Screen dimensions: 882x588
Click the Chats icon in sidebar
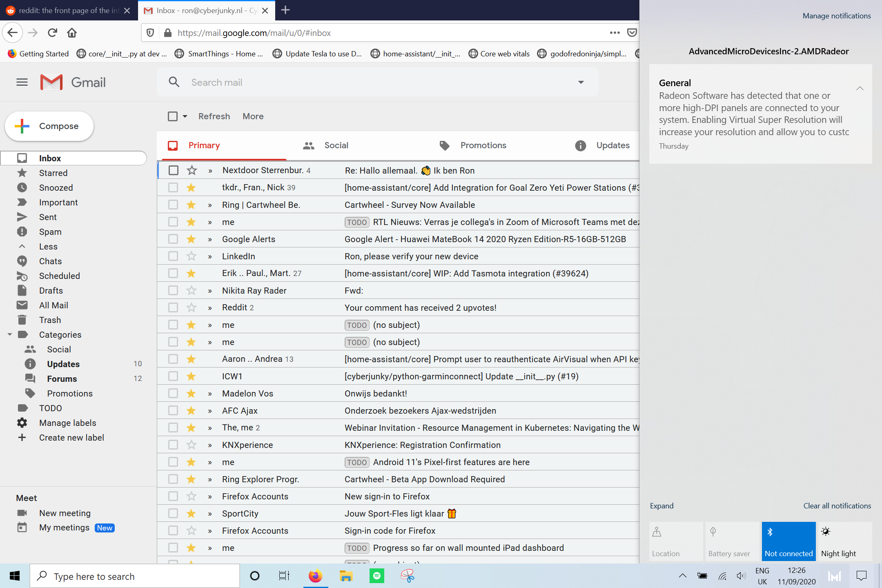coord(22,261)
